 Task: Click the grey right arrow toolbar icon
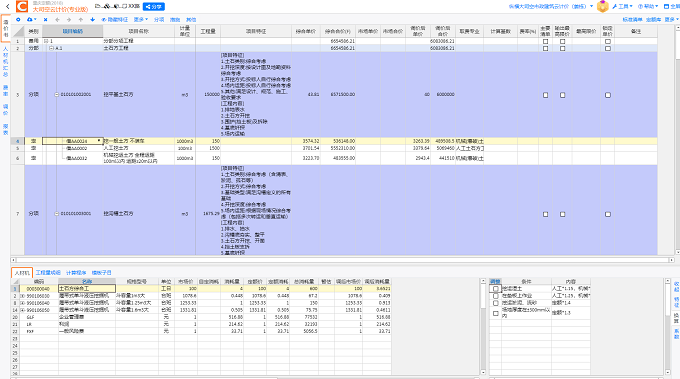69,20
